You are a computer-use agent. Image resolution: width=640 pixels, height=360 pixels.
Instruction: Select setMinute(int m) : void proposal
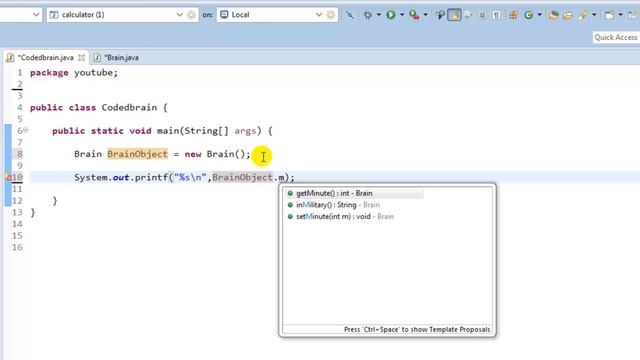345,216
